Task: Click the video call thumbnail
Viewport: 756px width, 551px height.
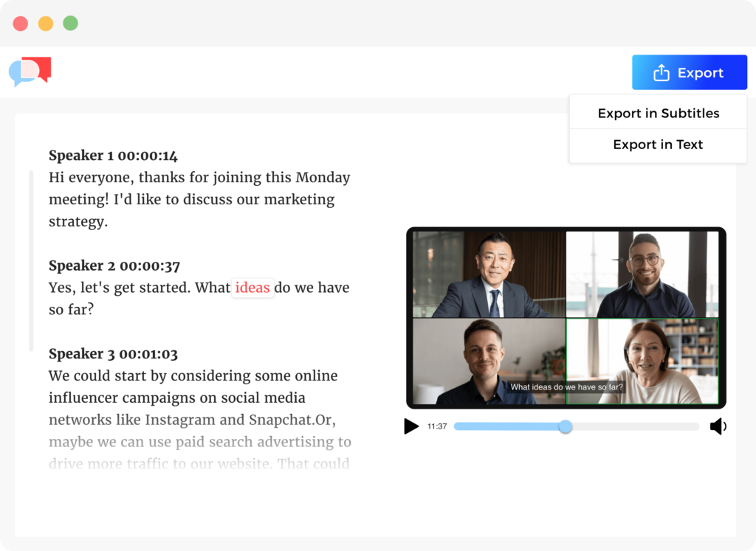Action: pos(566,317)
